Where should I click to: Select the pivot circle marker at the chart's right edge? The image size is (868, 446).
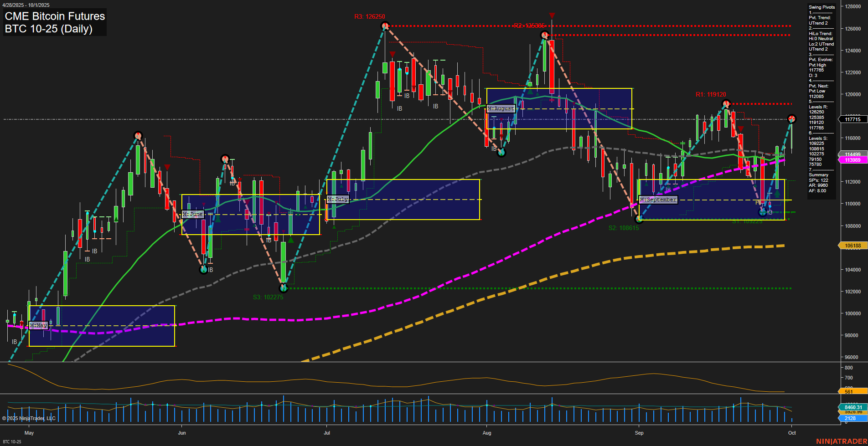point(791,119)
